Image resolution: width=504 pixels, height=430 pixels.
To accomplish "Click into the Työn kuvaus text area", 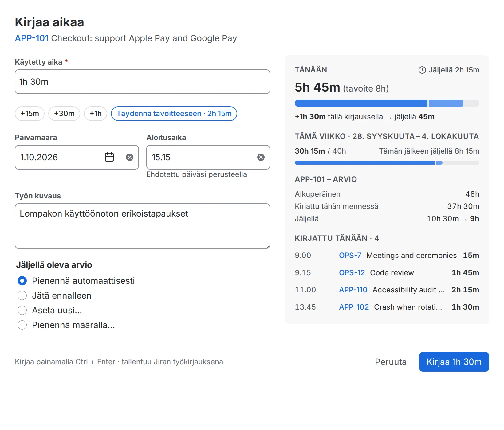I will [142, 226].
